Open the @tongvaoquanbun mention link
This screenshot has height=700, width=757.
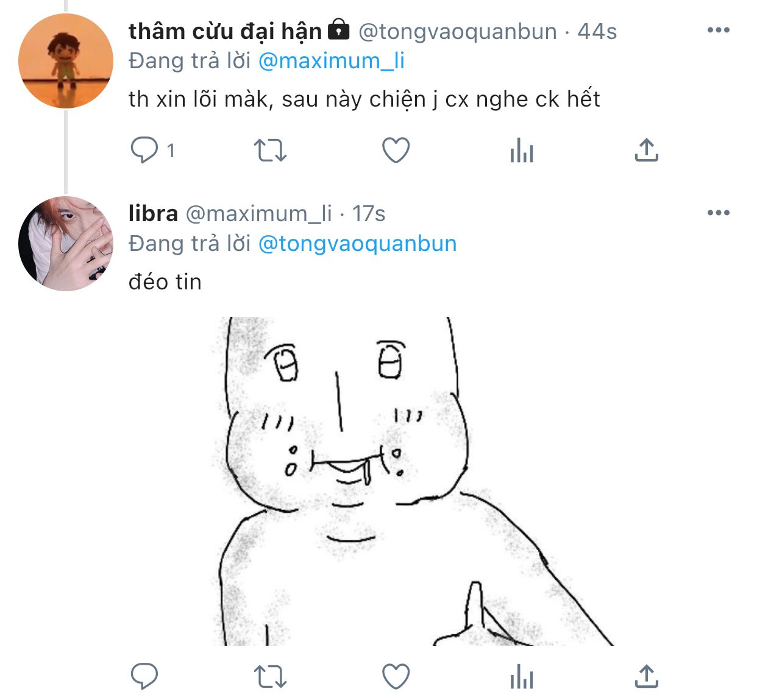pos(358,244)
